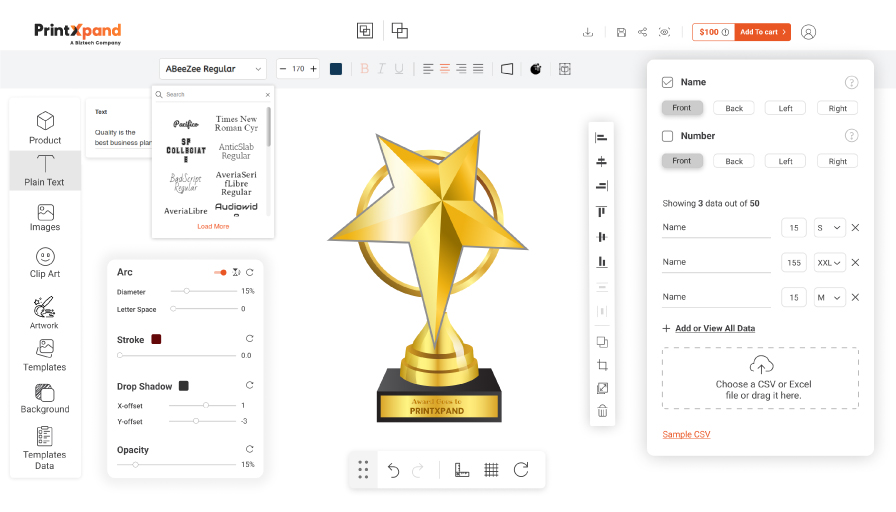Enable the Number checkbox
The image size is (896, 512).
coord(668,136)
